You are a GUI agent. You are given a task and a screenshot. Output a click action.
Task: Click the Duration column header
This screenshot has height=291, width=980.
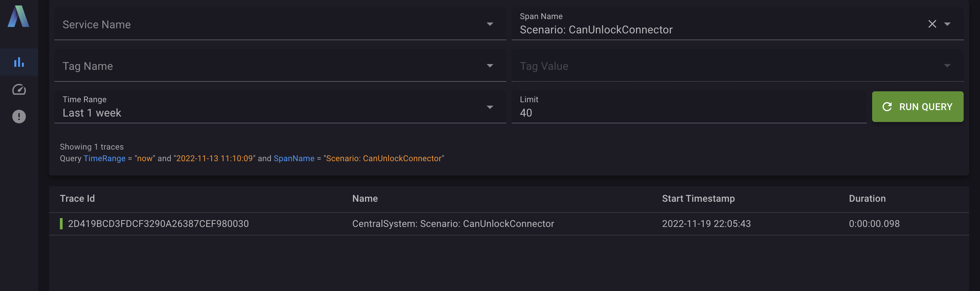867,198
